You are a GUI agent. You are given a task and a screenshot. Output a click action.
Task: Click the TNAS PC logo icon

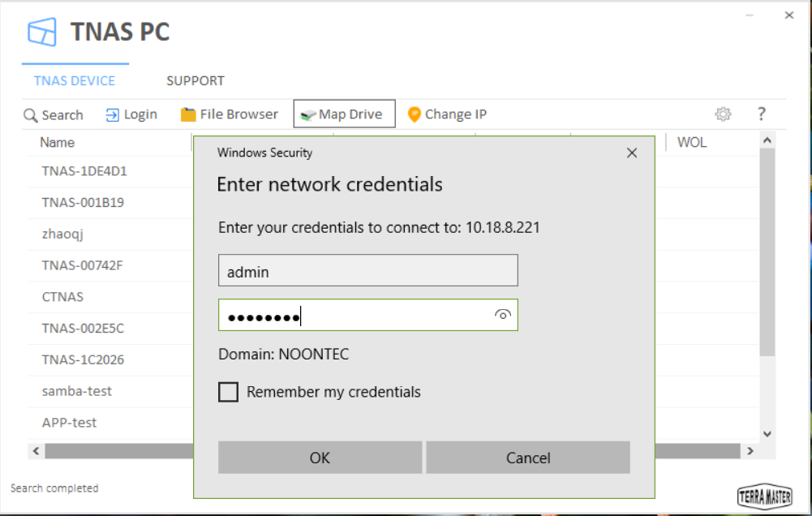[x=42, y=33]
